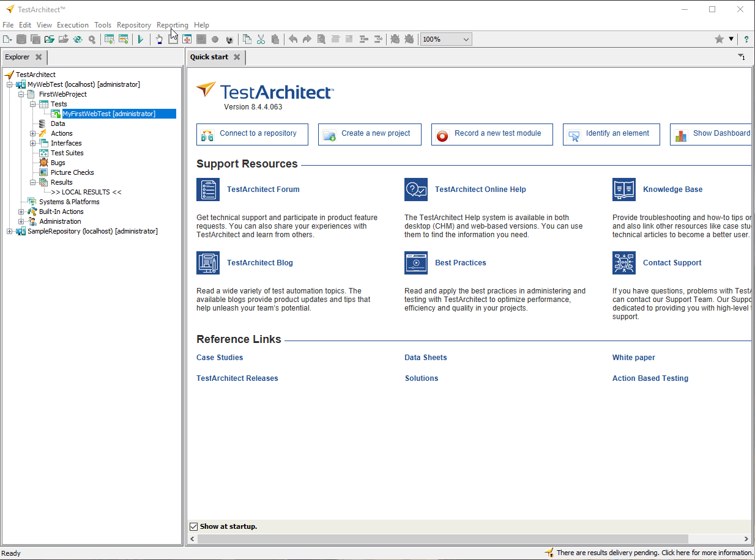Close the Quick start tab
755x560 pixels.
237,57
